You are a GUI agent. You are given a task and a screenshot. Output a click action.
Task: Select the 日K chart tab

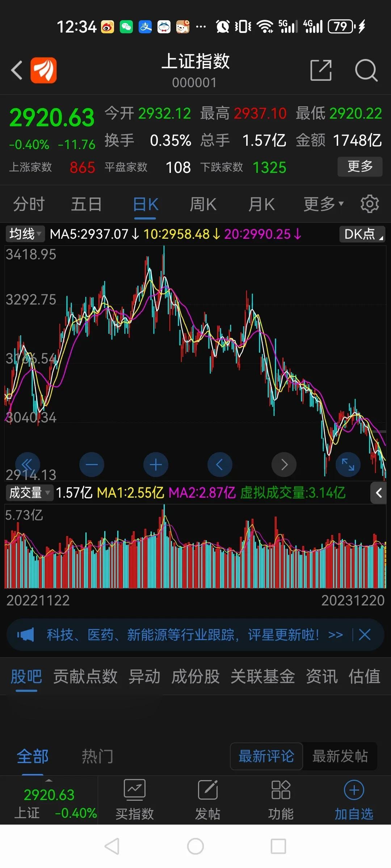click(x=146, y=204)
